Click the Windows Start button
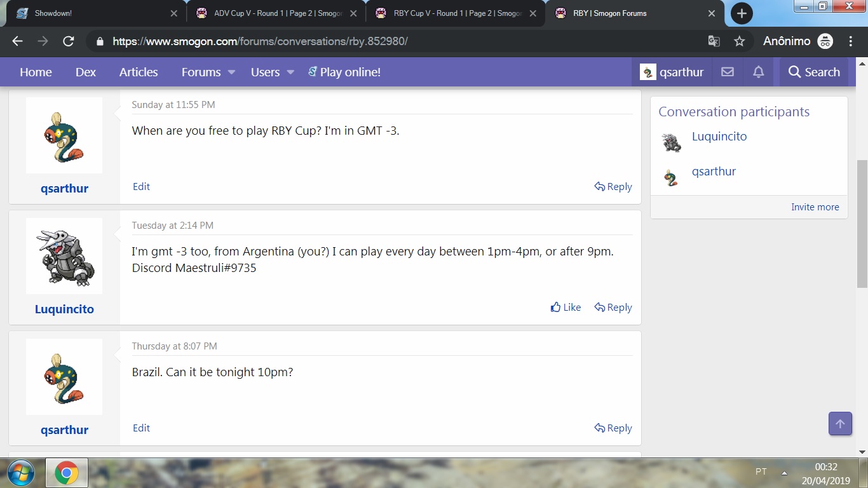 pos(20,473)
